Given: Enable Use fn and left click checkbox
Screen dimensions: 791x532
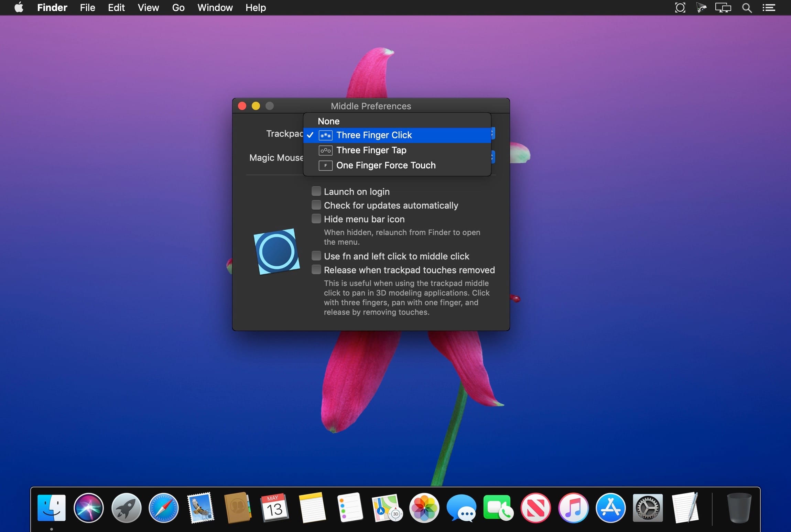Looking at the screenshot, I should pos(316,256).
